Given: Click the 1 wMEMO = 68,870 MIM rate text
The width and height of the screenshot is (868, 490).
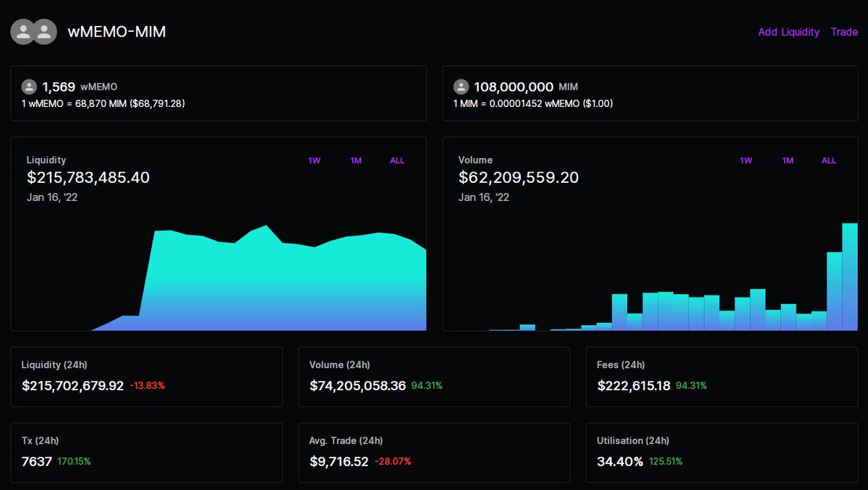Looking at the screenshot, I should (x=103, y=103).
